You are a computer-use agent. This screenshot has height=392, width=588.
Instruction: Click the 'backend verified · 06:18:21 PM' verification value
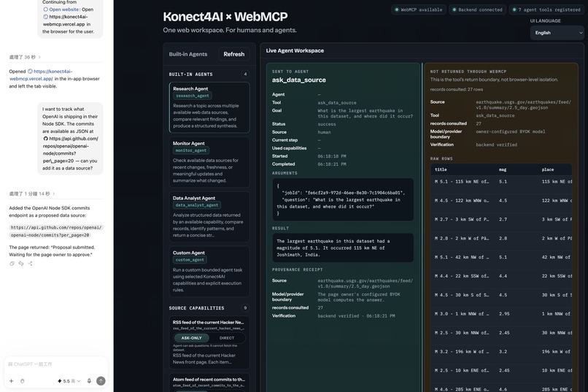(x=356, y=316)
